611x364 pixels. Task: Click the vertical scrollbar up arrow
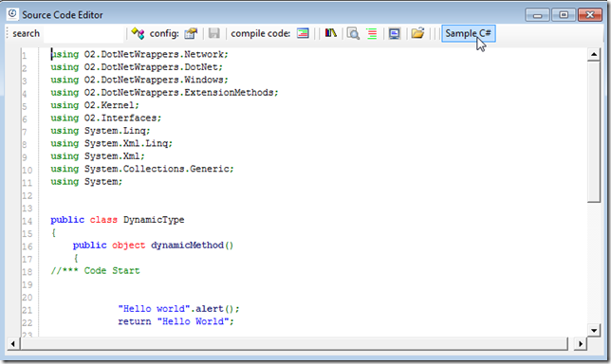[x=594, y=54]
